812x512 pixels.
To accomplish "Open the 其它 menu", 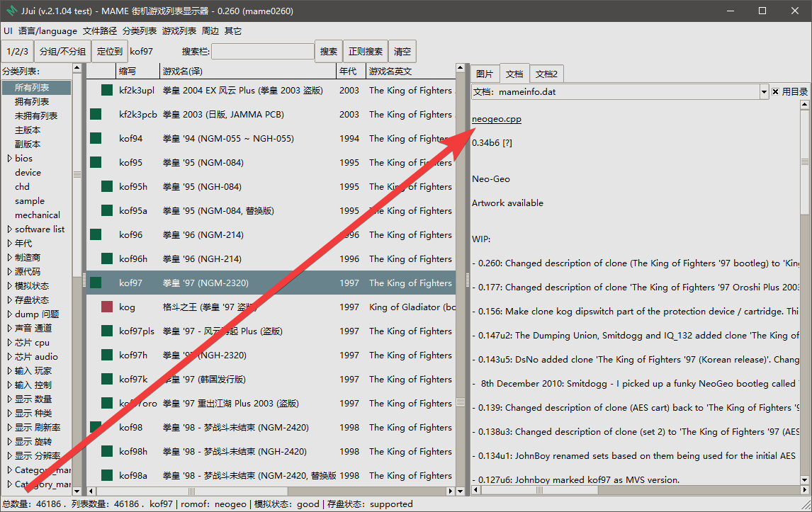I will pos(233,31).
